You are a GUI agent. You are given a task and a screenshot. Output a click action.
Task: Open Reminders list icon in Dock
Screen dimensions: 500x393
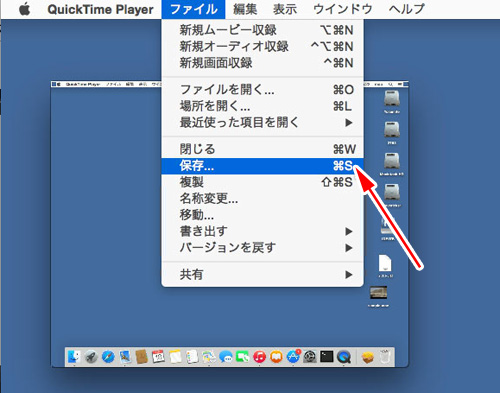pyautogui.click(x=192, y=357)
